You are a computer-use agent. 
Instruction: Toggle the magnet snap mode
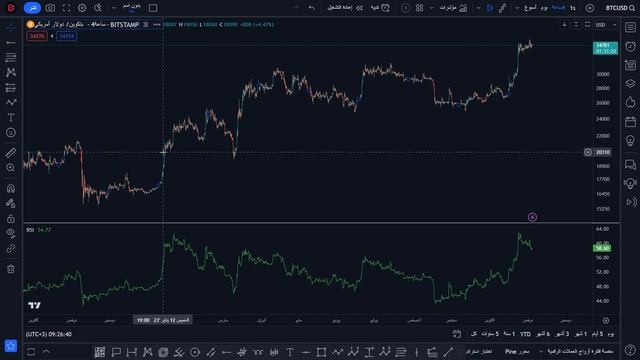[x=11, y=188]
